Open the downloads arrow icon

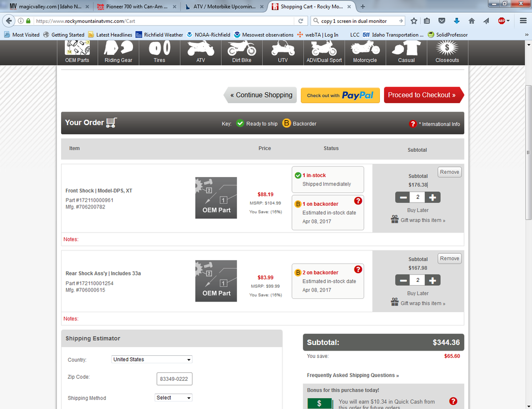(x=456, y=21)
